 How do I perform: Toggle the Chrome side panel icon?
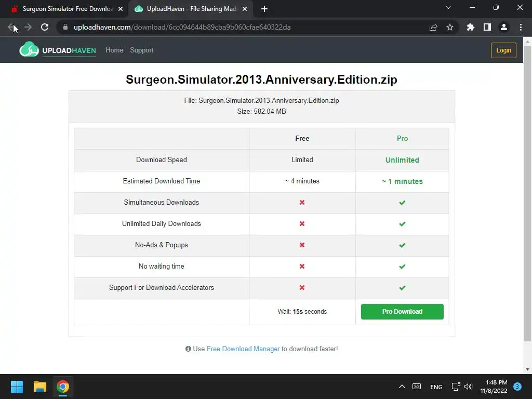tap(487, 27)
